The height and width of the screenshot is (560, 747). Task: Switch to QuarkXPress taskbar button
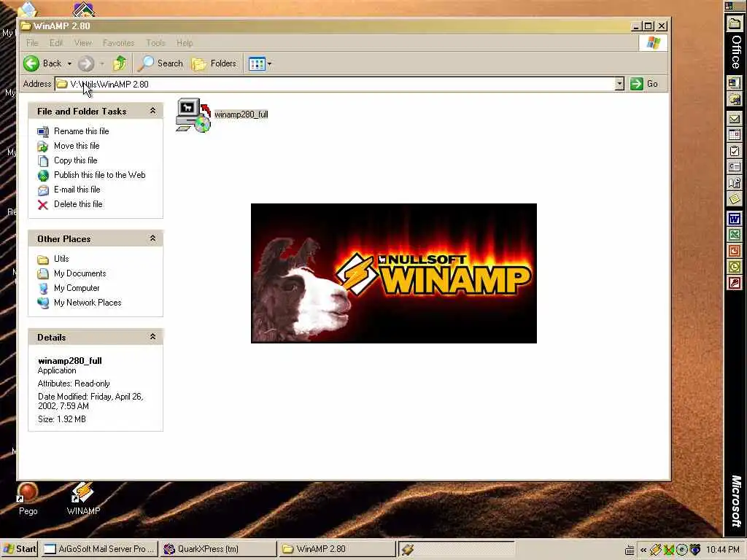217,549
